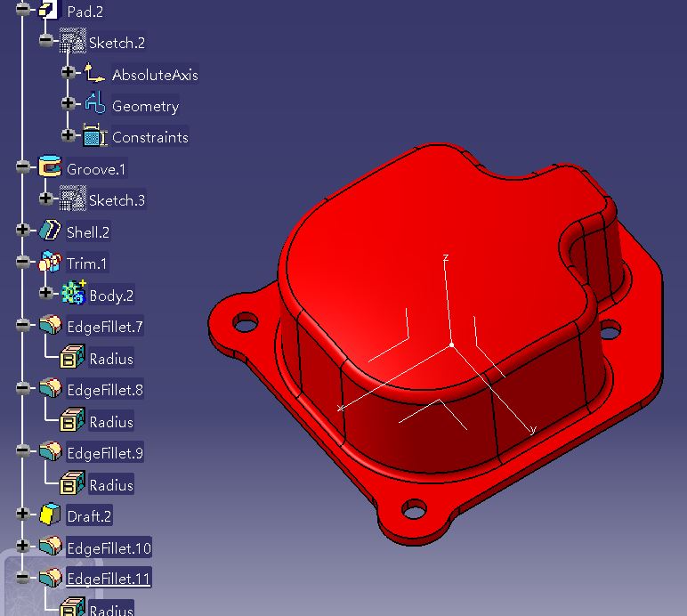Click the Constraints node icon
Screen dimensions: 687x616
click(x=94, y=135)
